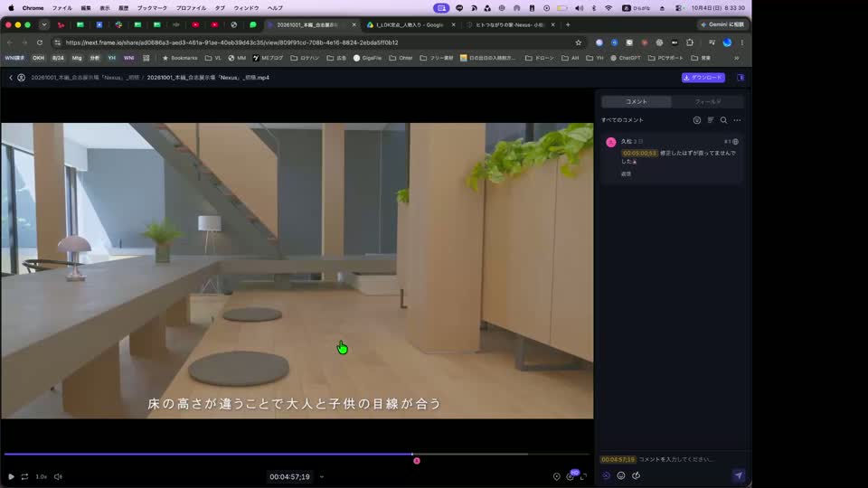This screenshot has width=868, height=488.
Task: Open the comments panel more options menu
Action: point(738,120)
